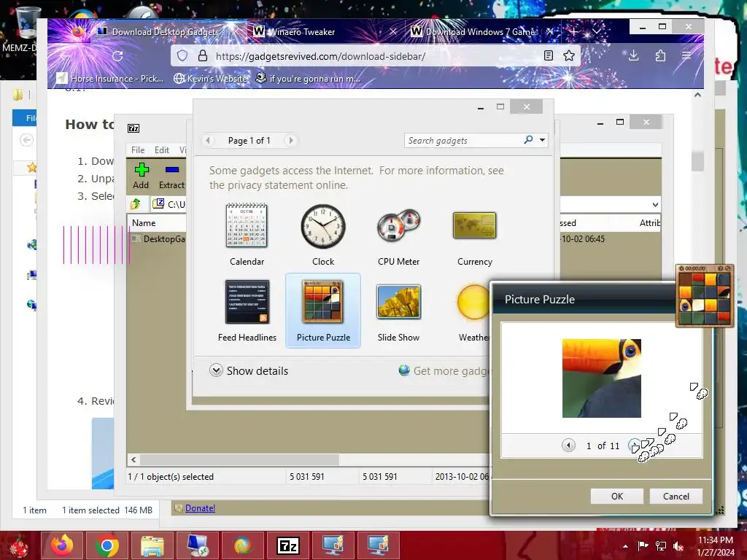Open the Calendar gadget
Viewport: 747px width, 560px height.
[247, 233]
